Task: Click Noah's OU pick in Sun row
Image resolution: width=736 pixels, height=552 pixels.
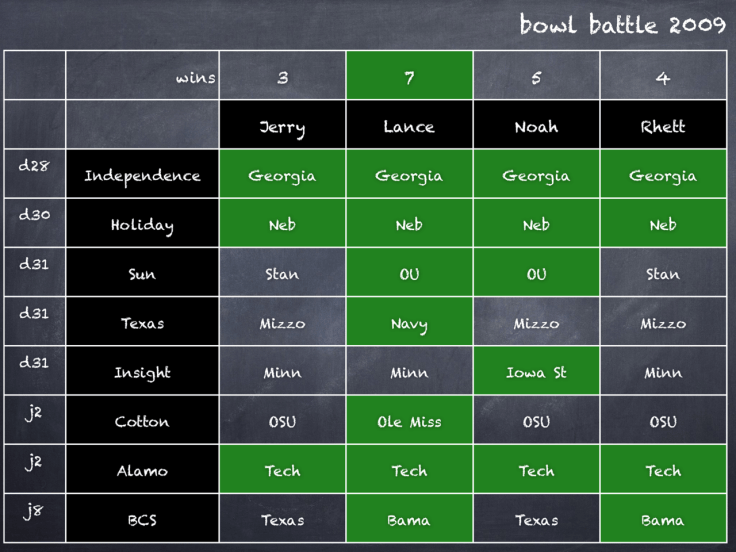Action: click(x=536, y=273)
